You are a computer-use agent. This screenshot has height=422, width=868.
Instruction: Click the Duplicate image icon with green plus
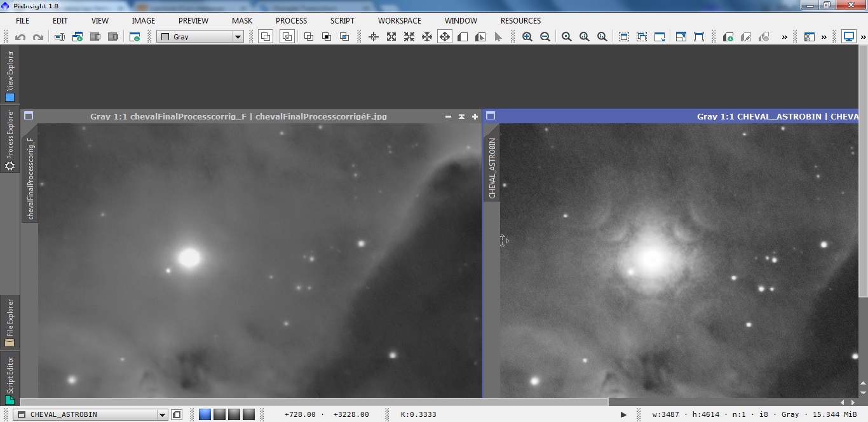[x=78, y=37]
